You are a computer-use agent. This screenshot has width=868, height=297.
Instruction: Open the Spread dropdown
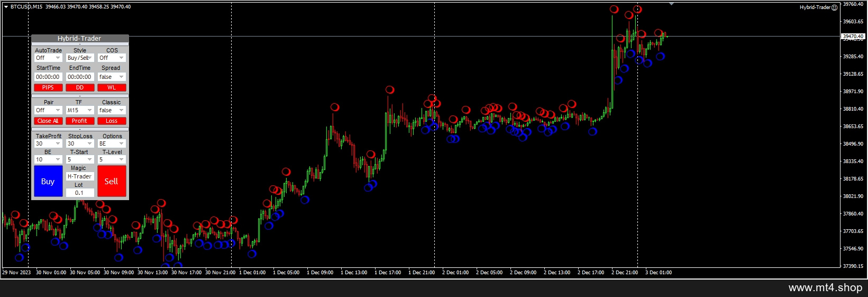click(x=112, y=77)
